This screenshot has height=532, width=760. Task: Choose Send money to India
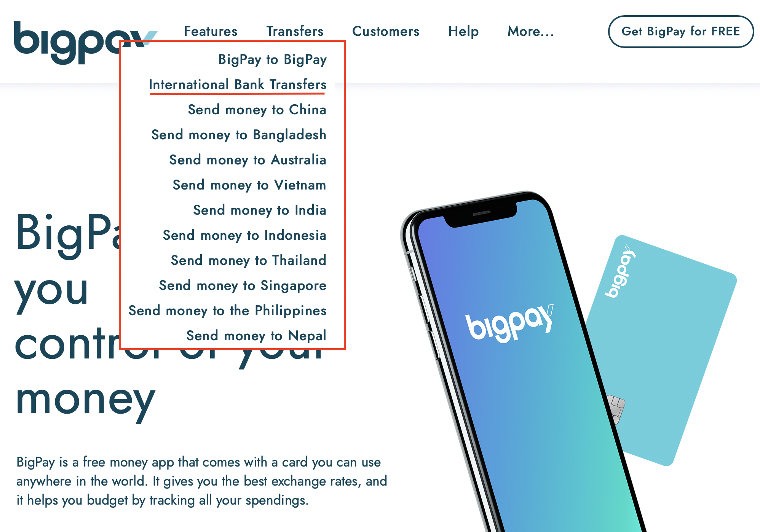(260, 210)
